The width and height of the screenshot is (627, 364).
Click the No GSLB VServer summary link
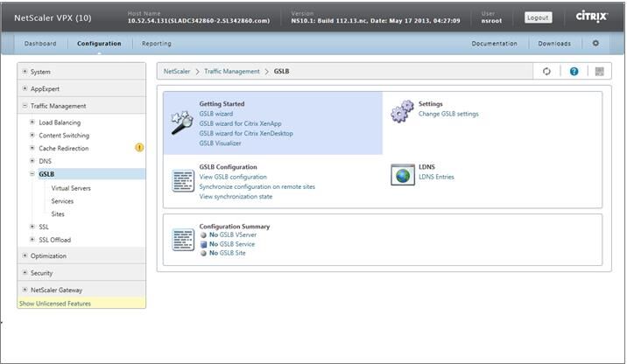click(233, 235)
